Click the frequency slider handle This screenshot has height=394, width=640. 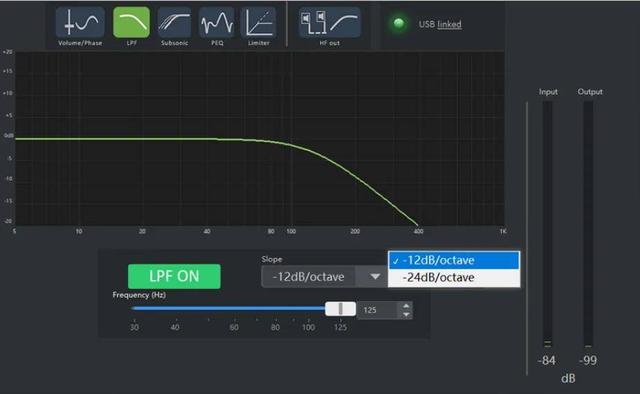[x=340, y=309]
